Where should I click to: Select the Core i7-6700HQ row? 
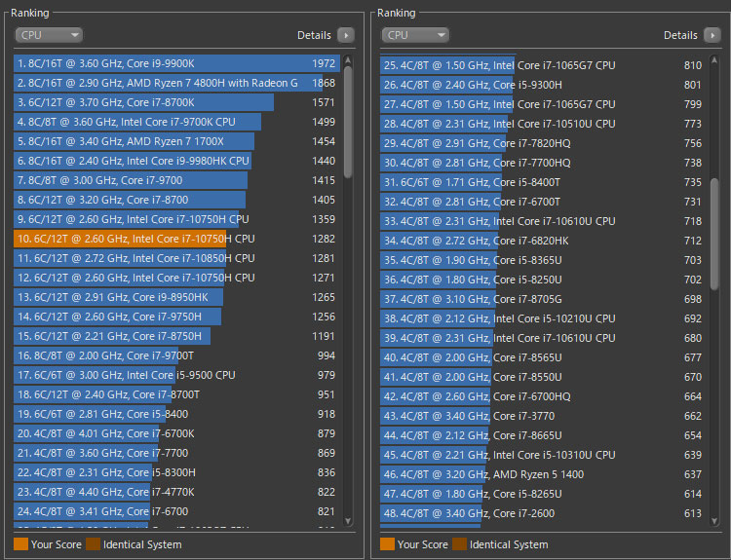(x=544, y=397)
